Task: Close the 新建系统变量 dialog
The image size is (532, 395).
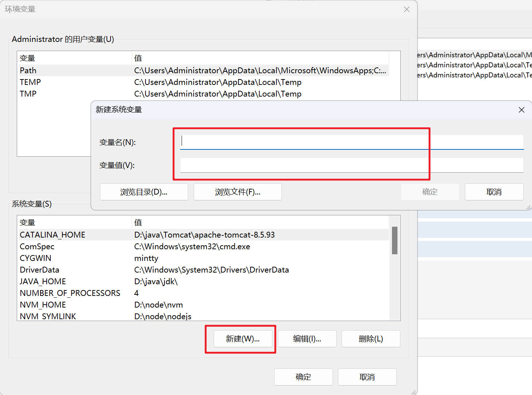Action: [521, 110]
